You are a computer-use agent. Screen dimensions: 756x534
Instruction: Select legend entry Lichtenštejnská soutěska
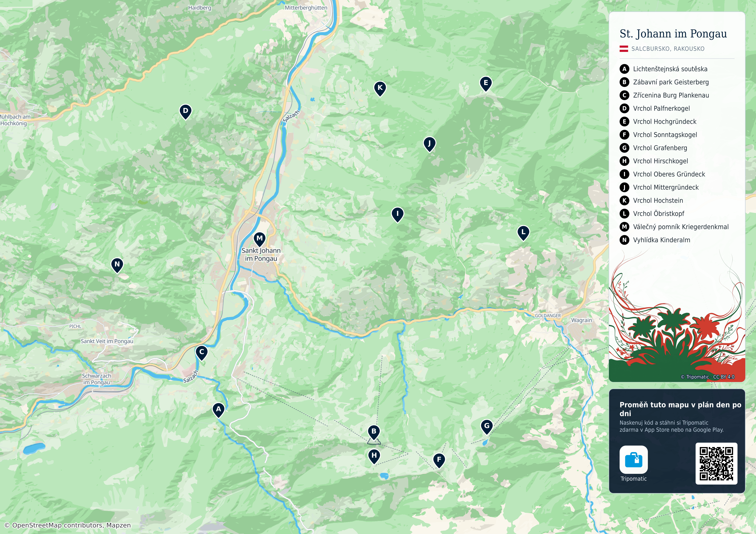click(663, 69)
